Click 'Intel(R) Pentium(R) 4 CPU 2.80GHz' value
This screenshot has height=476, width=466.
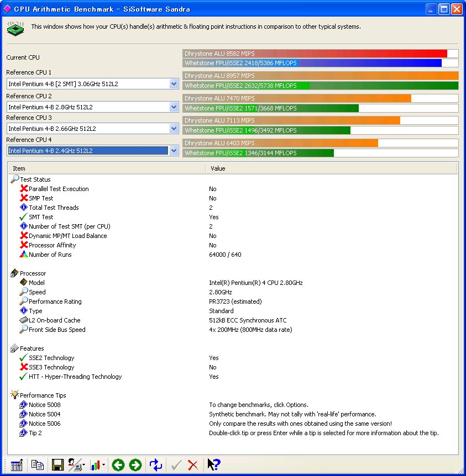(x=255, y=283)
